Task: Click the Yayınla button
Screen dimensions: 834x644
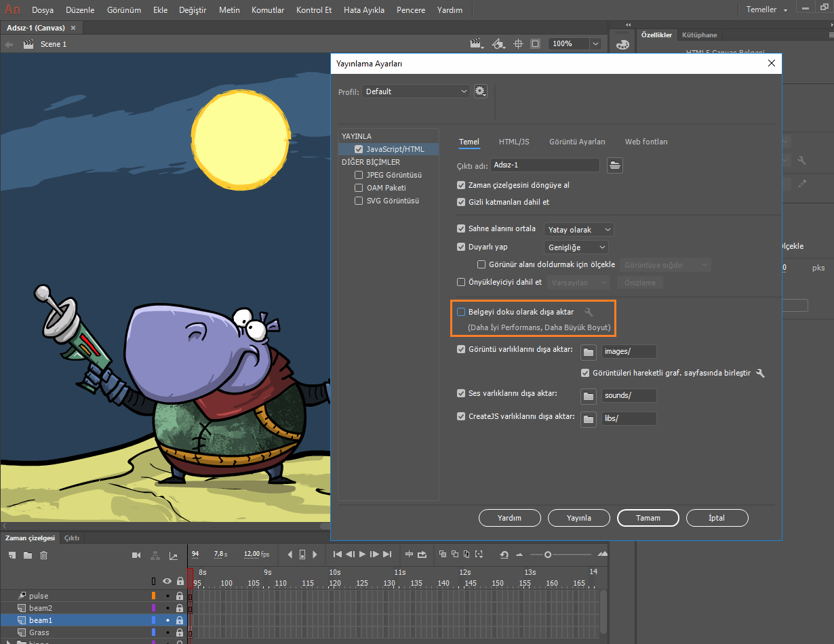Action: coord(578,518)
